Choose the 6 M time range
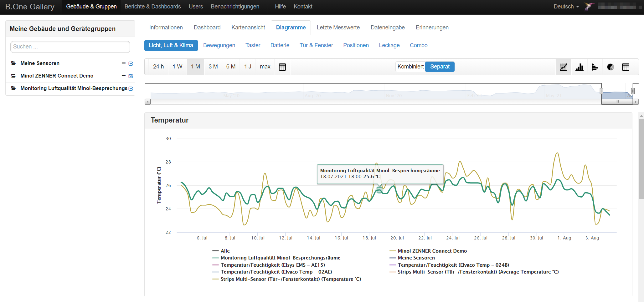The width and height of the screenshot is (644, 302). click(231, 67)
